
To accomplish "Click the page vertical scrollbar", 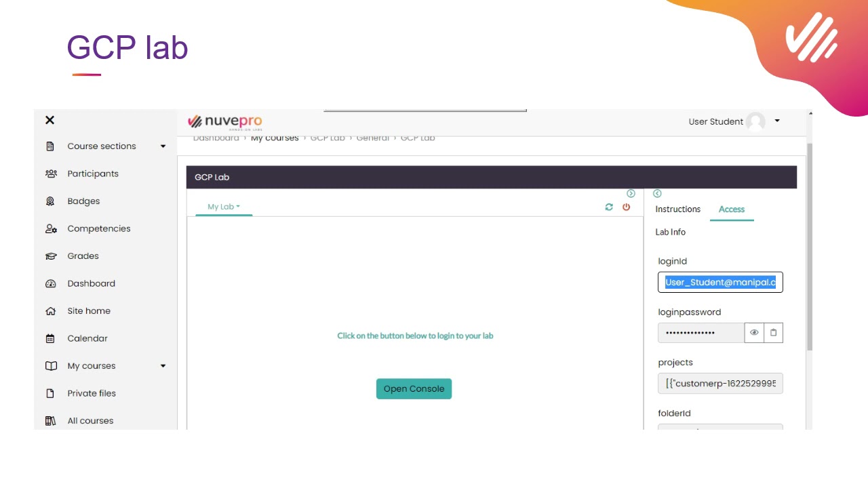I will tap(810, 247).
